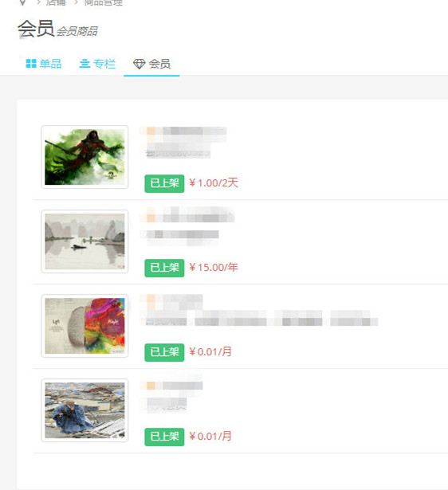Switch to the 单品 tab
The height and width of the screenshot is (490, 448).
point(44,64)
